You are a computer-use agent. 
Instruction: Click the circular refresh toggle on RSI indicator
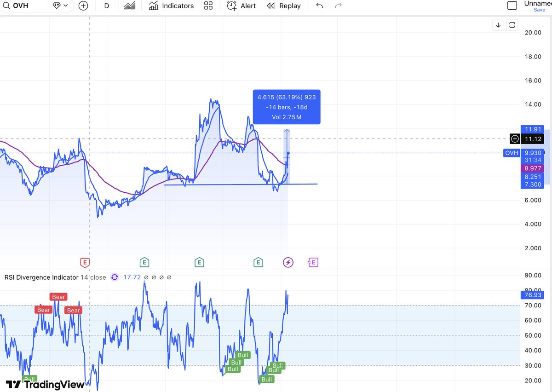[115, 277]
